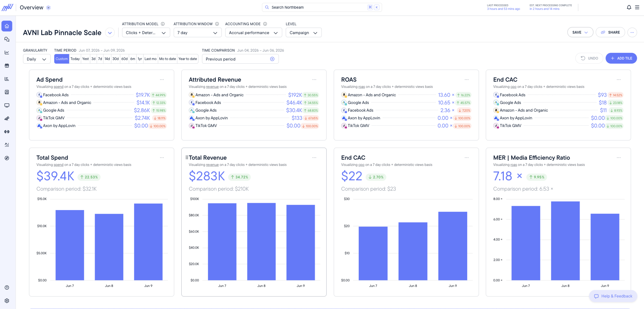Open the top End CAC tile options
The height and width of the screenshot is (309, 644).
(619, 80)
